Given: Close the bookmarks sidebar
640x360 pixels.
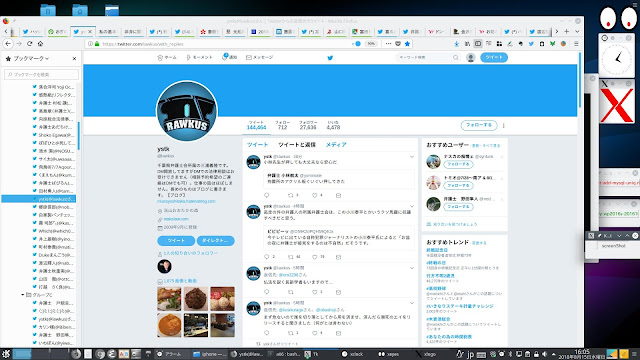Looking at the screenshot, I should coord(74,58).
